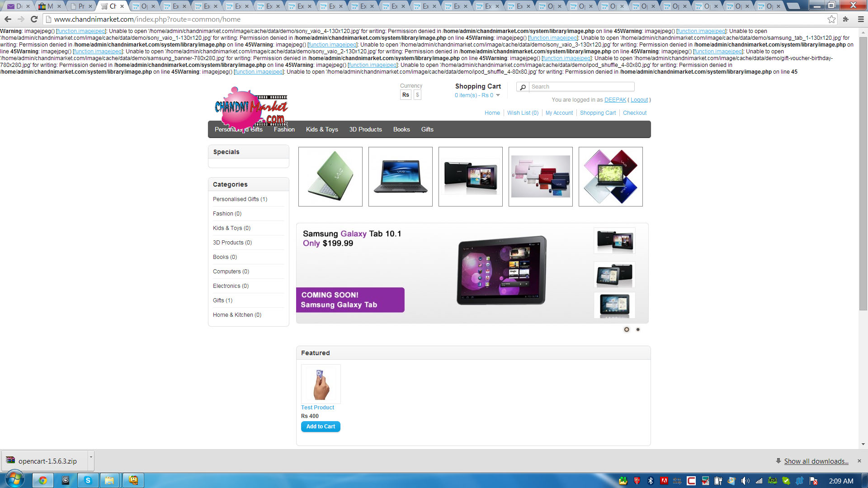This screenshot has width=868, height=488.
Task: Click the browser forward arrow
Action: 21,19
